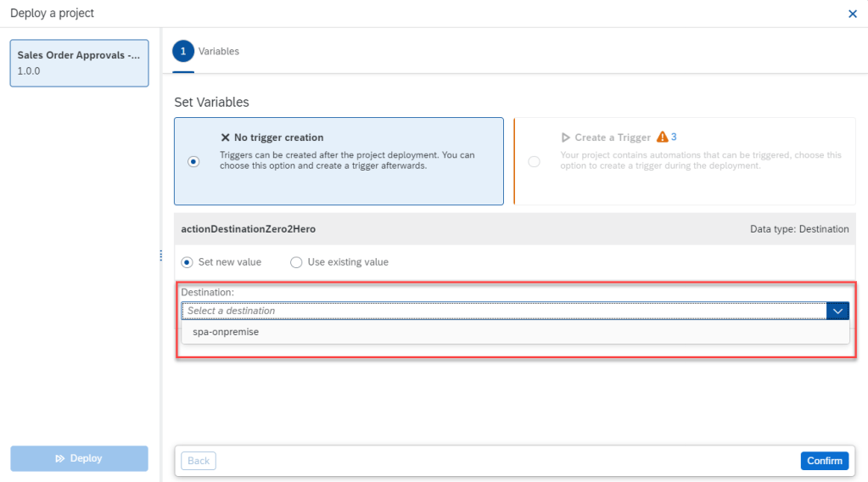Screen dimensions: 868x482
Task: Click the warning triangle next to Create a Trigger
Action: (x=662, y=137)
